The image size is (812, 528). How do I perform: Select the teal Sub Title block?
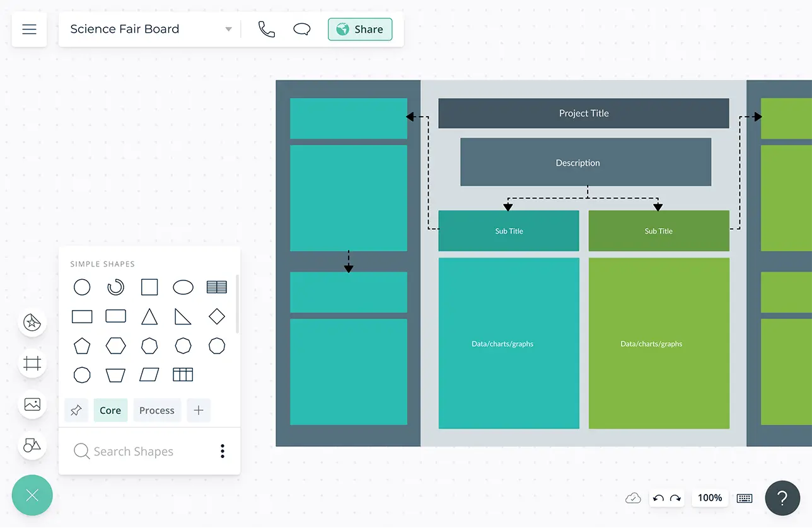click(x=509, y=231)
